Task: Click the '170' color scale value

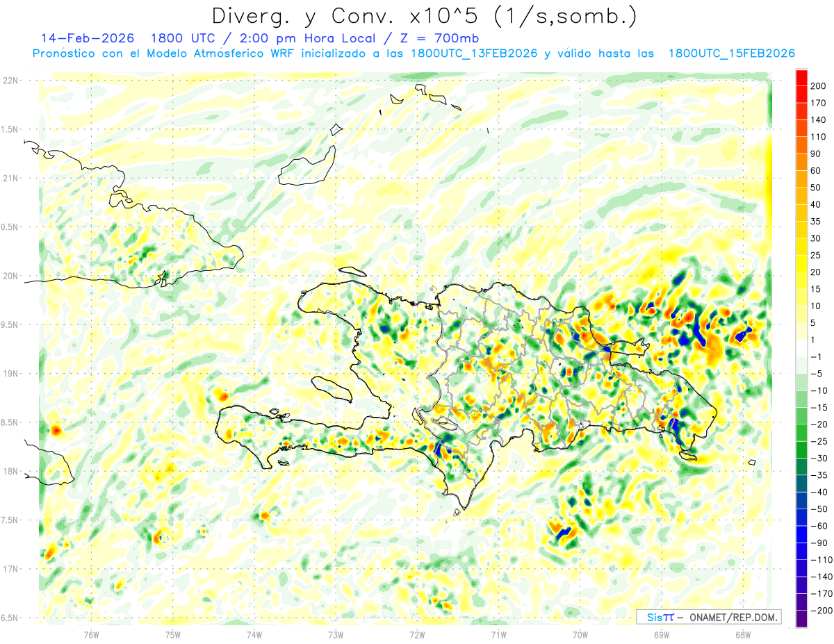Action: [818, 103]
